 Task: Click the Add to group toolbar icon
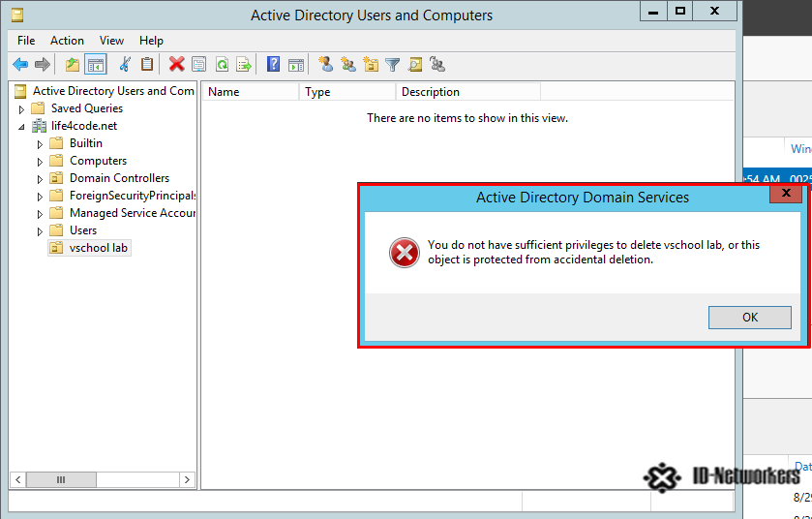[x=438, y=64]
